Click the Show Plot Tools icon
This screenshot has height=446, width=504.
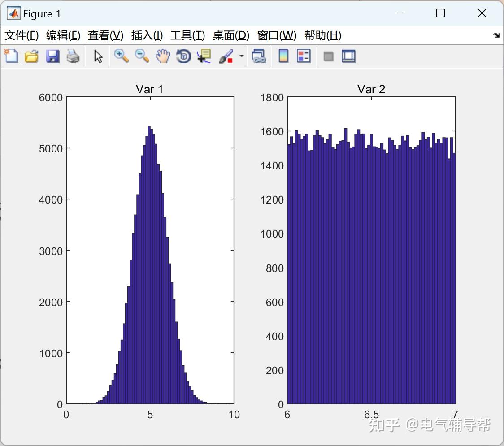tap(348, 56)
